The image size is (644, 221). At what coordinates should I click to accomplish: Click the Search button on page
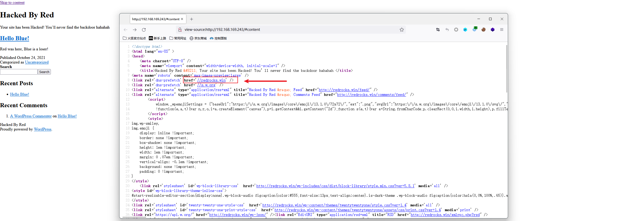44,72
